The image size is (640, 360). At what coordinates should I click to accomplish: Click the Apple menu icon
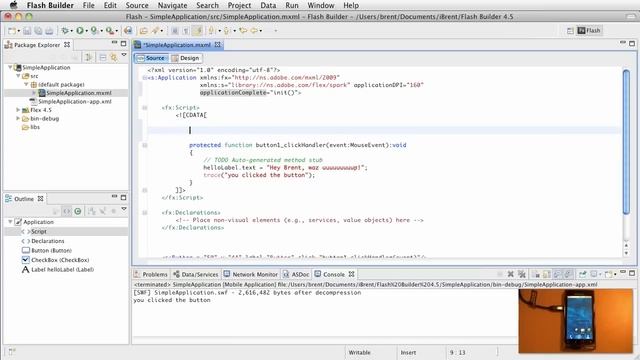(x=13, y=5)
